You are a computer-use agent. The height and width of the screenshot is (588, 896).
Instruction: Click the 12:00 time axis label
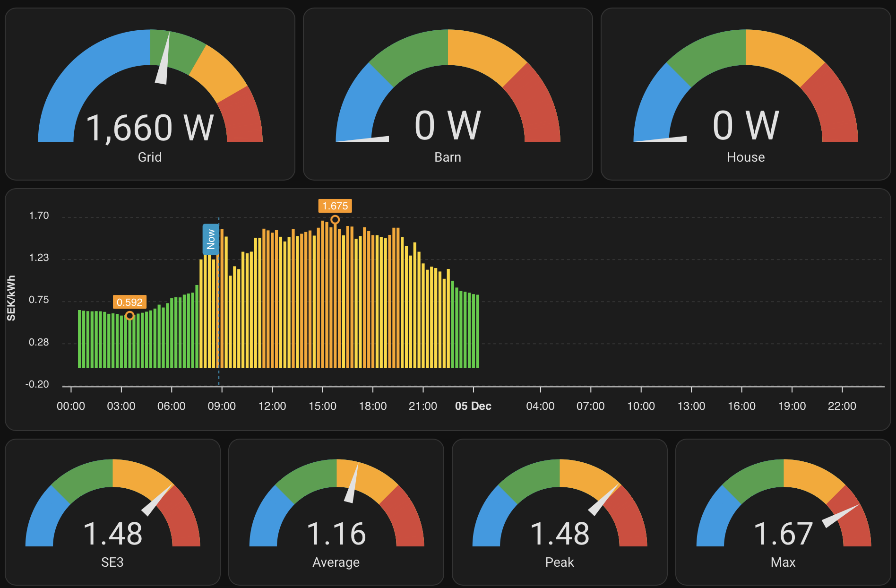pyautogui.click(x=272, y=406)
